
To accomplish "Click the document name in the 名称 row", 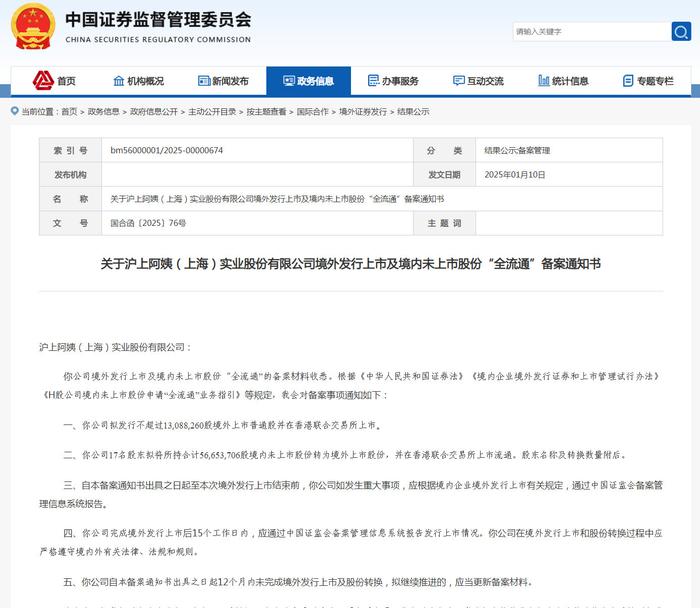I will click(277, 199).
